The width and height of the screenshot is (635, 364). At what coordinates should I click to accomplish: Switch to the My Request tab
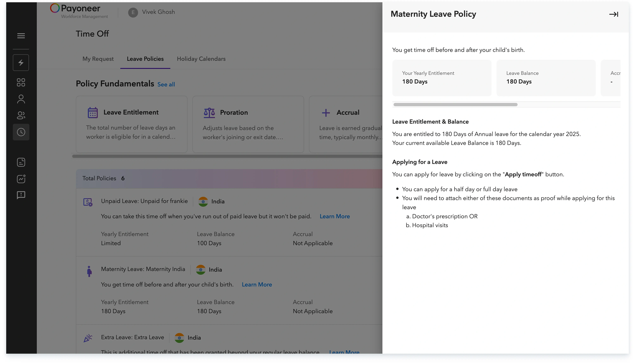98,59
